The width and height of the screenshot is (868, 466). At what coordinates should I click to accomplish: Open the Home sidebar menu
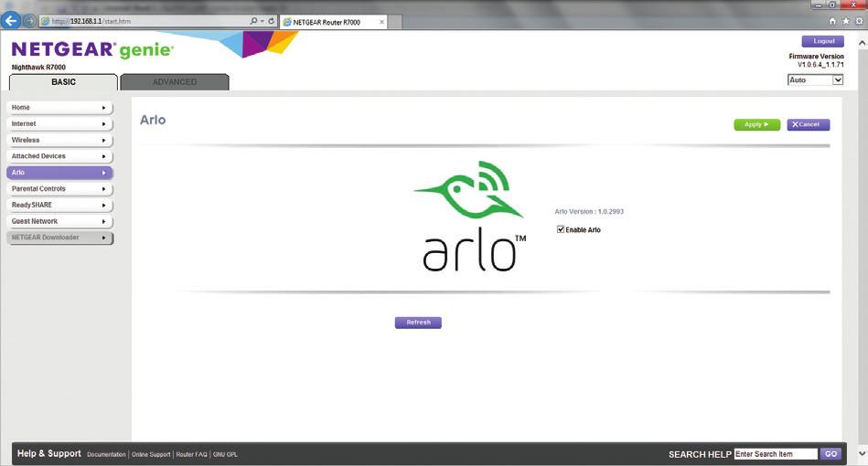coord(59,108)
